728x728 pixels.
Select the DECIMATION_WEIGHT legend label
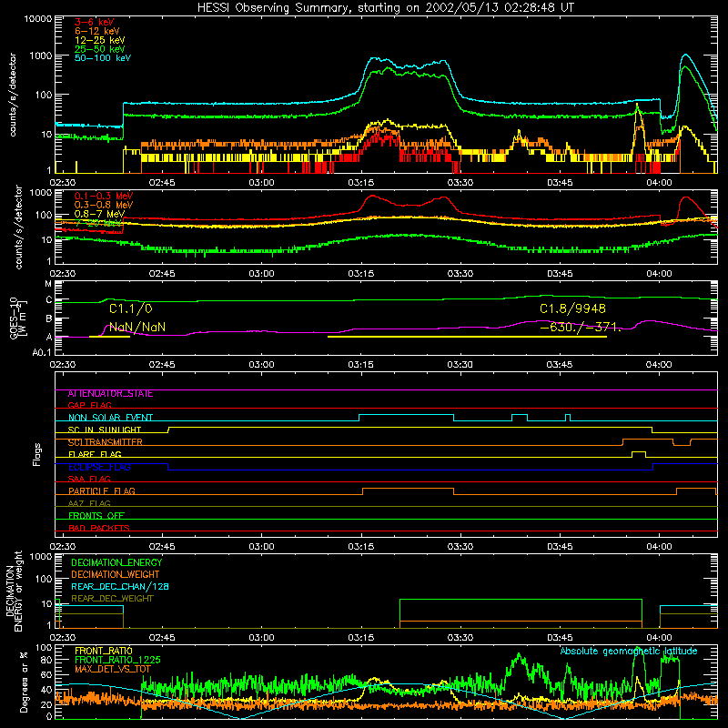pyautogui.click(x=116, y=575)
